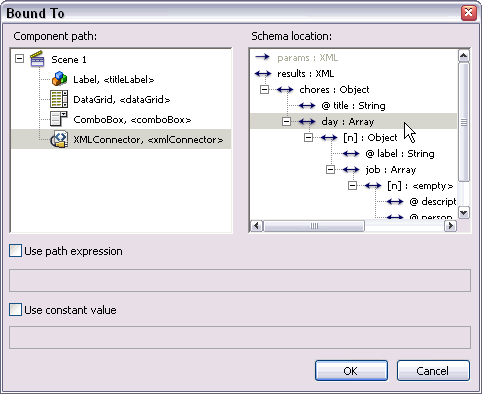This screenshot has height=394, width=482.
Task: Enable Use path expression checkbox
Action: [15, 251]
